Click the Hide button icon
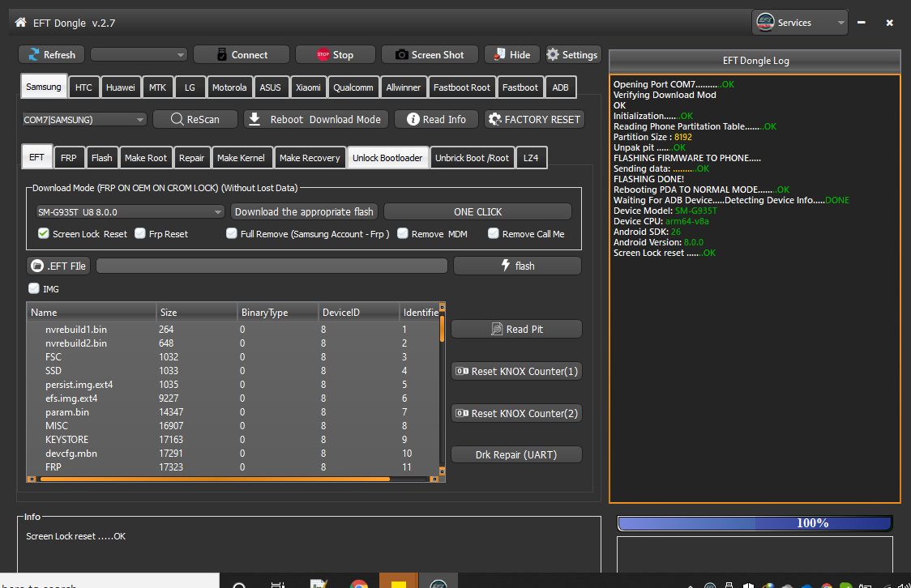Screen dimensions: 911x588 coord(499,54)
